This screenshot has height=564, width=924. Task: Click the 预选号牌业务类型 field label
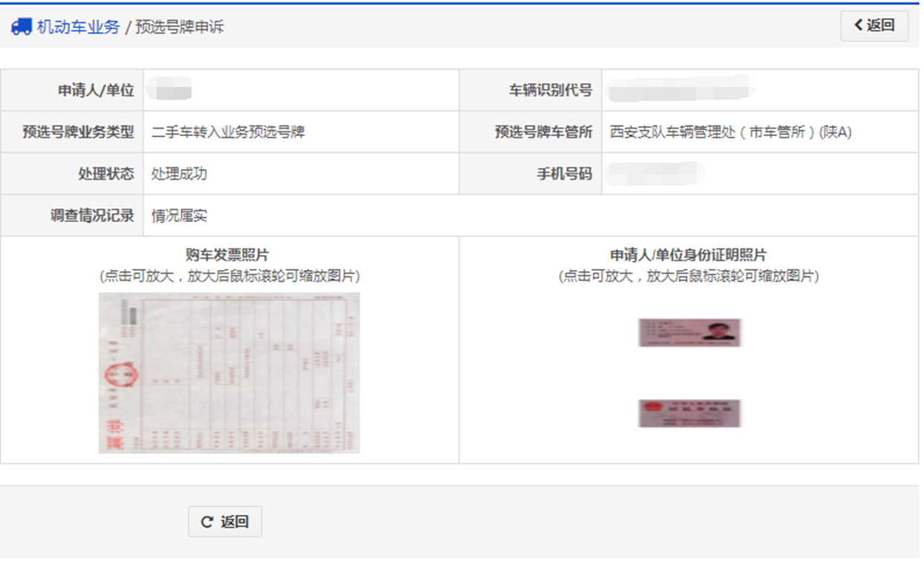78,132
